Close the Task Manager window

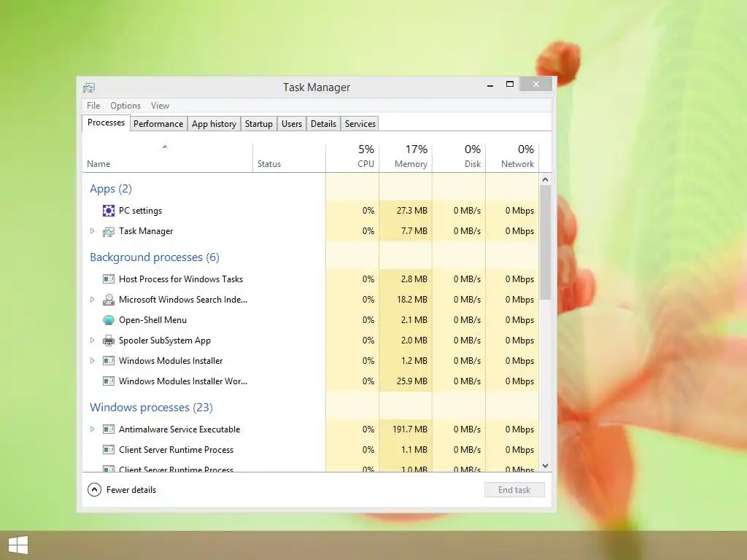click(x=536, y=85)
